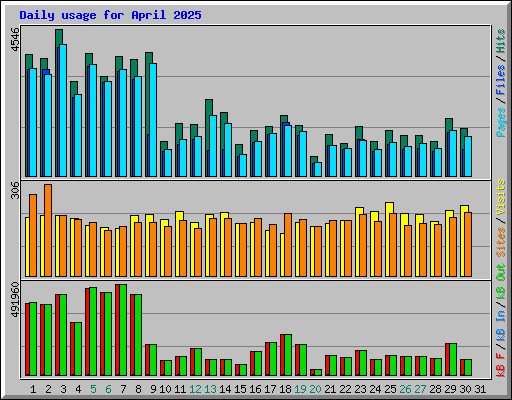Screen dimensions: 512x400
Task: Click the Pages legend label
Action: coord(501,122)
